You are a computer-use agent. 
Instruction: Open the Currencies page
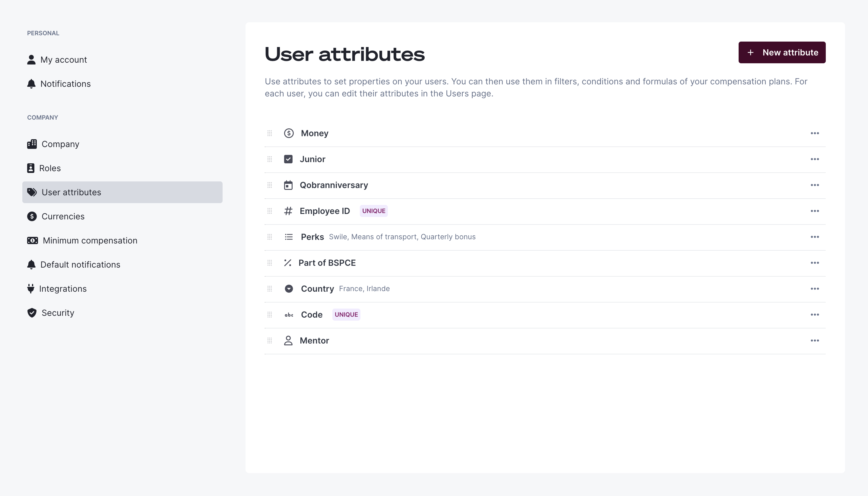tap(122, 216)
